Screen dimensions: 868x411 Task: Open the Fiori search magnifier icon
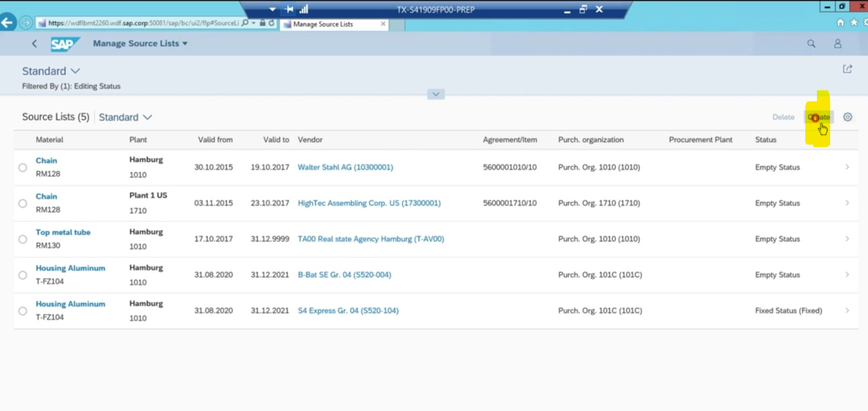pyautogui.click(x=812, y=43)
